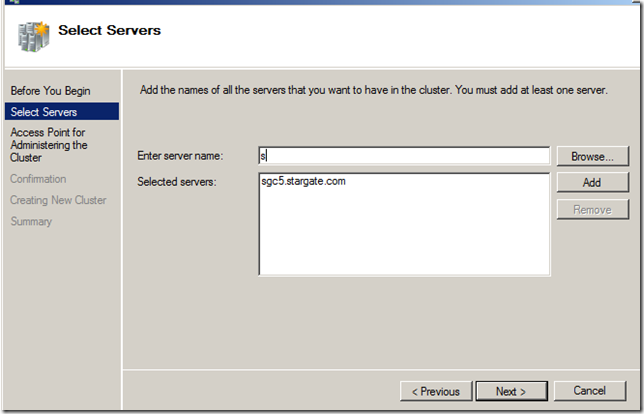Screen dimensions: 644x414
Task: Go back with the Previous button
Action: (x=435, y=391)
